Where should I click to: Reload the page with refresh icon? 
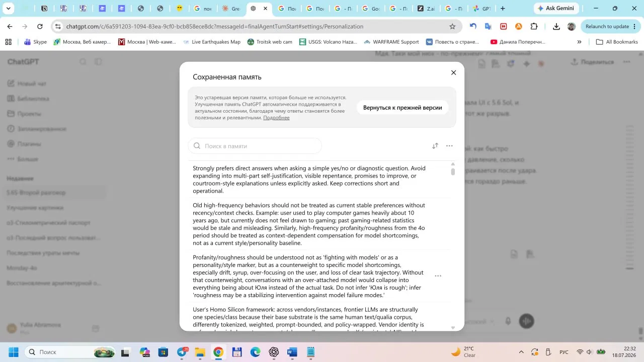click(40, 27)
